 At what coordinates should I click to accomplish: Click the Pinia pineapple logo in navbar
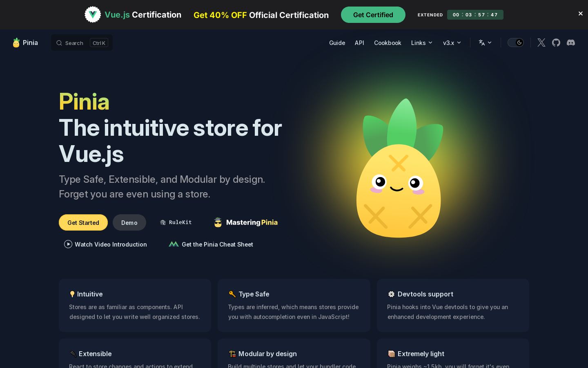click(x=16, y=43)
